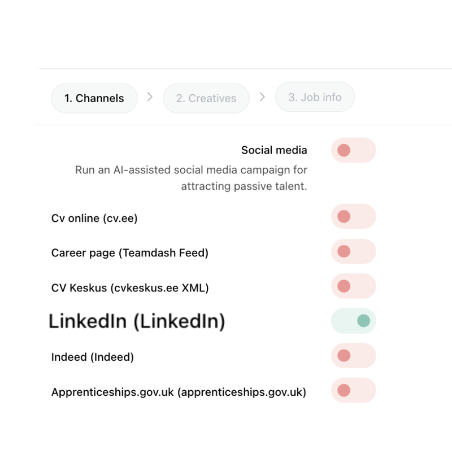Turn on the Cv online (cv.ee) switch

[x=353, y=216]
